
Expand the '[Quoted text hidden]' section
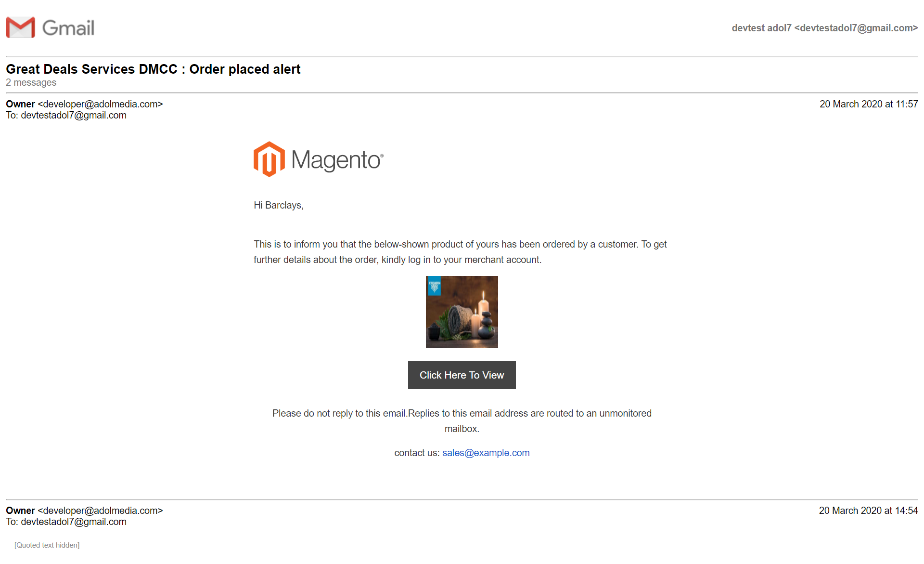(47, 545)
